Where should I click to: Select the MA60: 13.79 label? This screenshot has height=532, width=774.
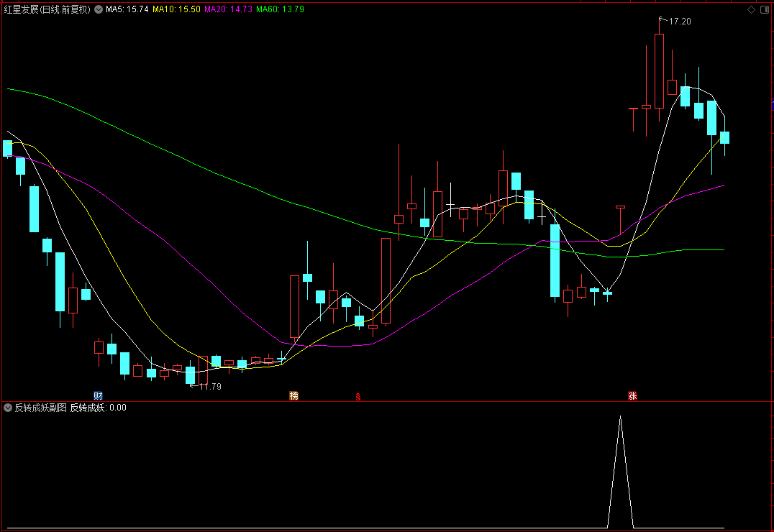(x=281, y=9)
